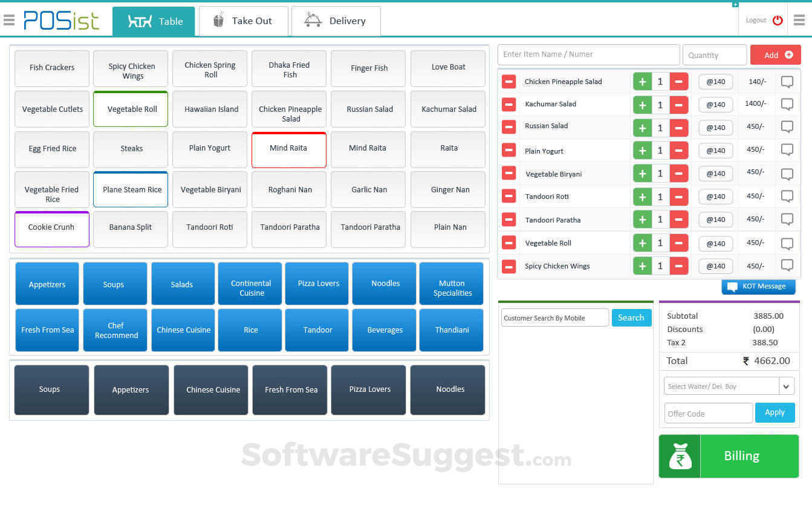
Task: Click the Logout power icon
Action: coord(778,19)
